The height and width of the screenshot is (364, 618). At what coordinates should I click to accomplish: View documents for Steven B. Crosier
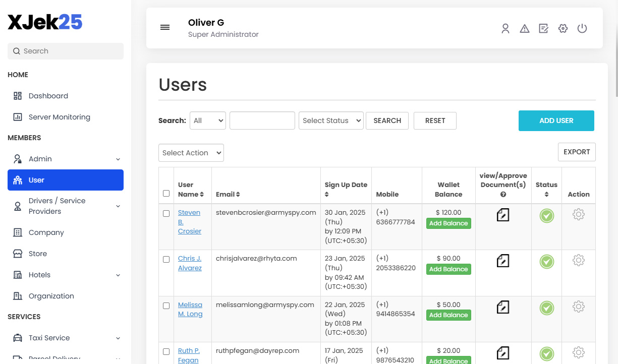(502, 214)
